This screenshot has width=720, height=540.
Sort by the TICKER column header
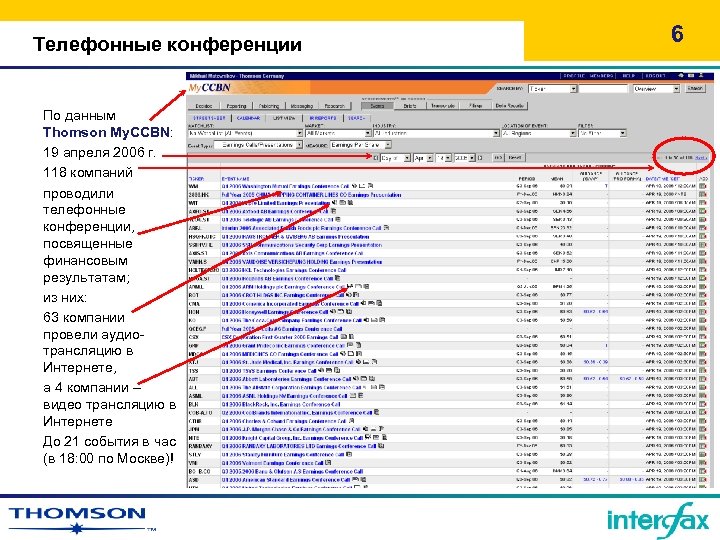tap(196, 179)
